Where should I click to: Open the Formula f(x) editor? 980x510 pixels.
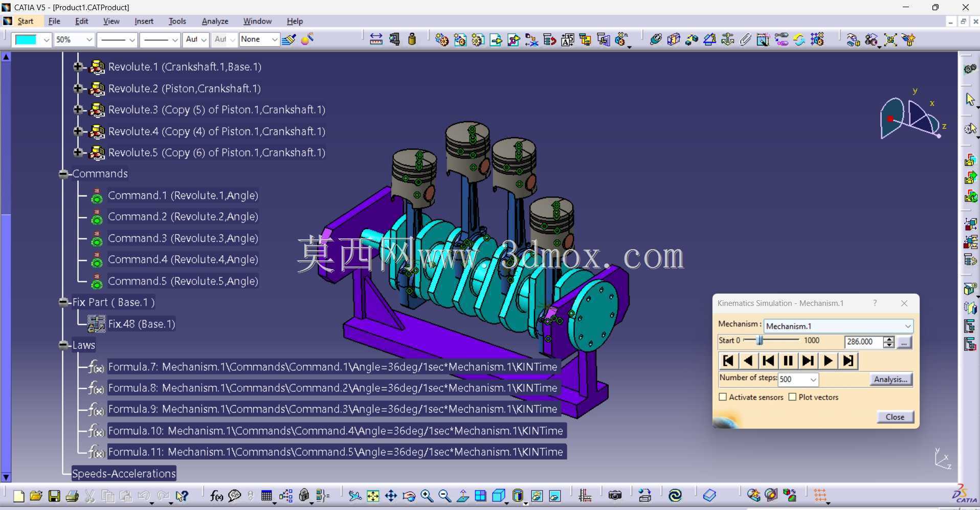click(x=216, y=496)
